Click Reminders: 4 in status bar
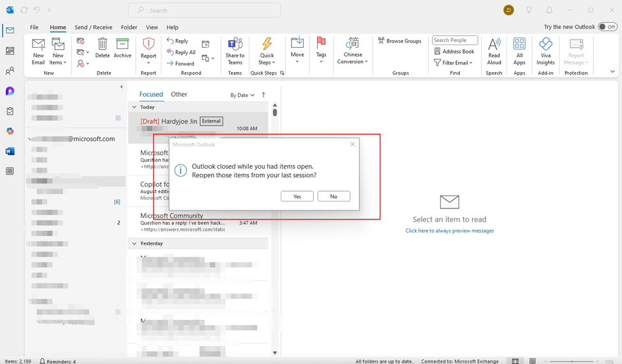 tap(57, 361)
